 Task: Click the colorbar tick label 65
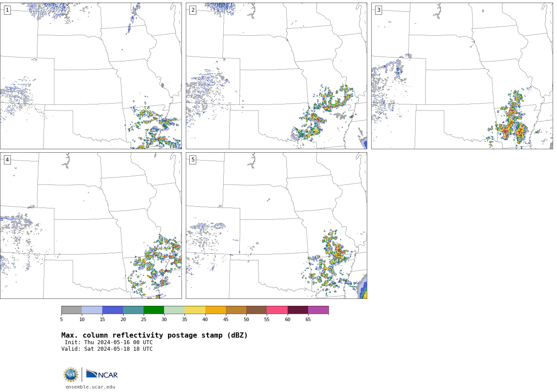308,320
